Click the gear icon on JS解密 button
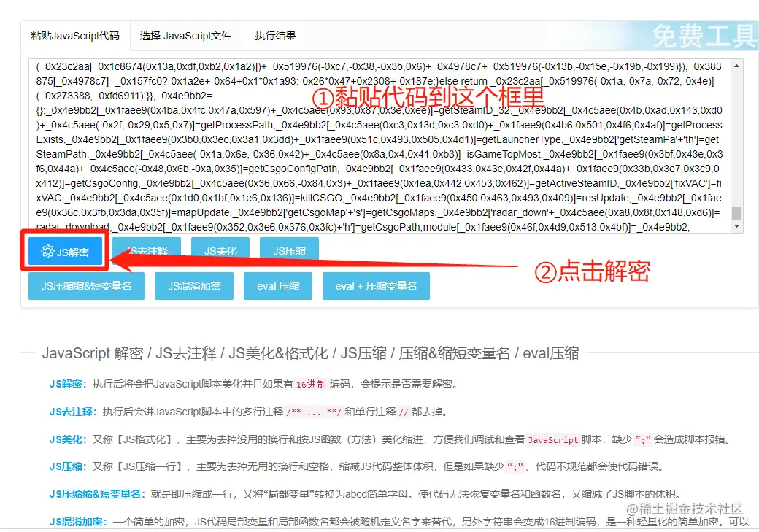This screenshot has height=532, width=759. click(x=45, y=251)
